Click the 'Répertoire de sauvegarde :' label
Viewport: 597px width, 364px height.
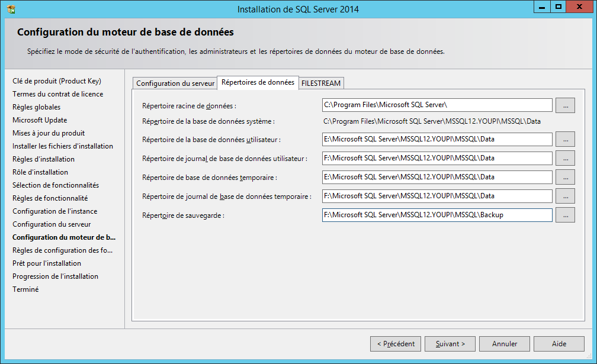pyautogui.click(x=183, y=215)
